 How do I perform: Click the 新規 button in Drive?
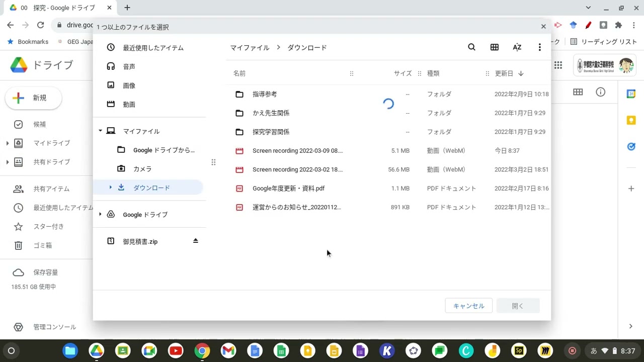point(33,98)
